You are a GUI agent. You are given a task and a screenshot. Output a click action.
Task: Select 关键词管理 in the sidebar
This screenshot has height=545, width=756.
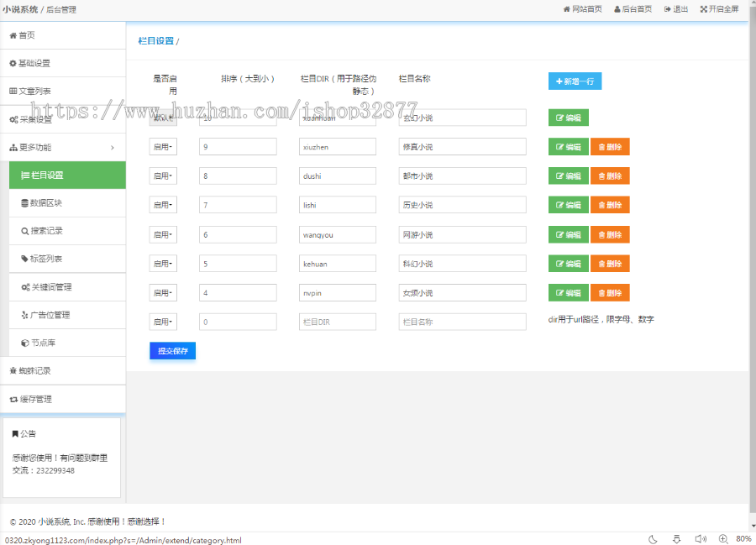pos(50,287)
